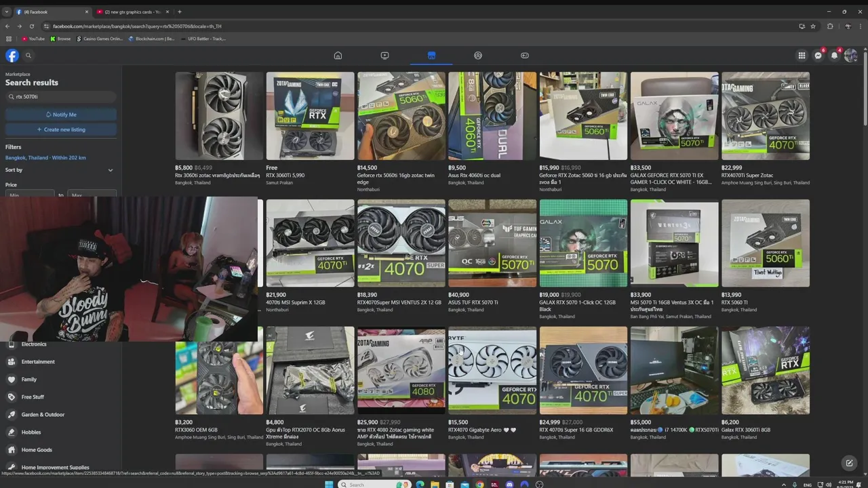This screenshot has height=488, width=868.
Task: Click the Windows taskbar search box
Action: coord(374,484)
